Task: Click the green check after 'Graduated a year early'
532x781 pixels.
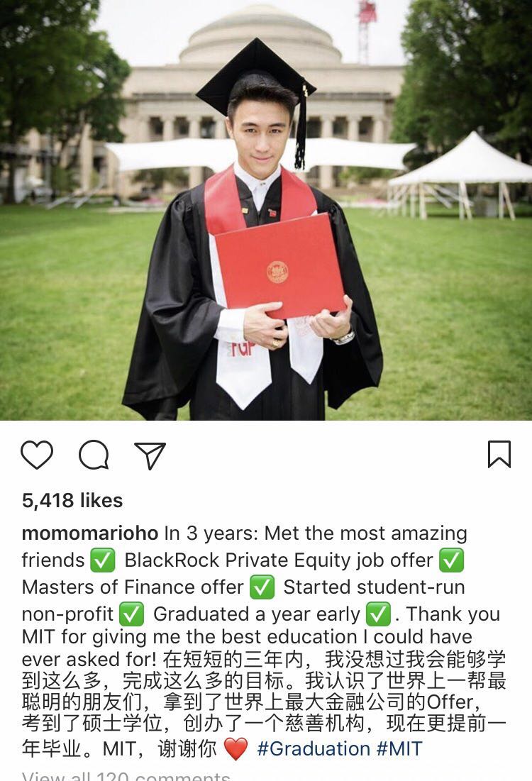Action: [379, 614]
